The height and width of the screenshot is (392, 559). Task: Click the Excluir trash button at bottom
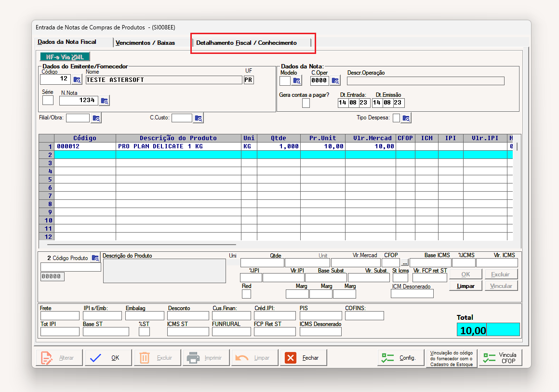click(157, 358)
